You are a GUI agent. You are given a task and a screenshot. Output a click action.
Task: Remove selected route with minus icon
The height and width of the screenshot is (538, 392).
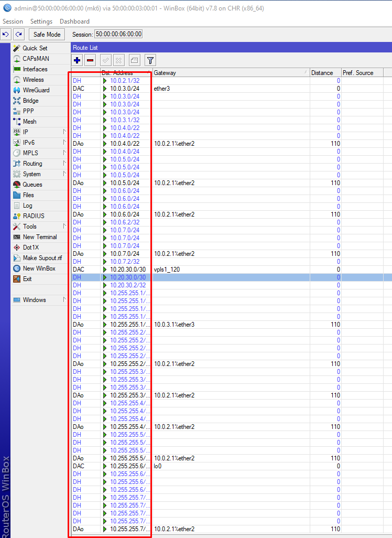[x=90, y=60]
